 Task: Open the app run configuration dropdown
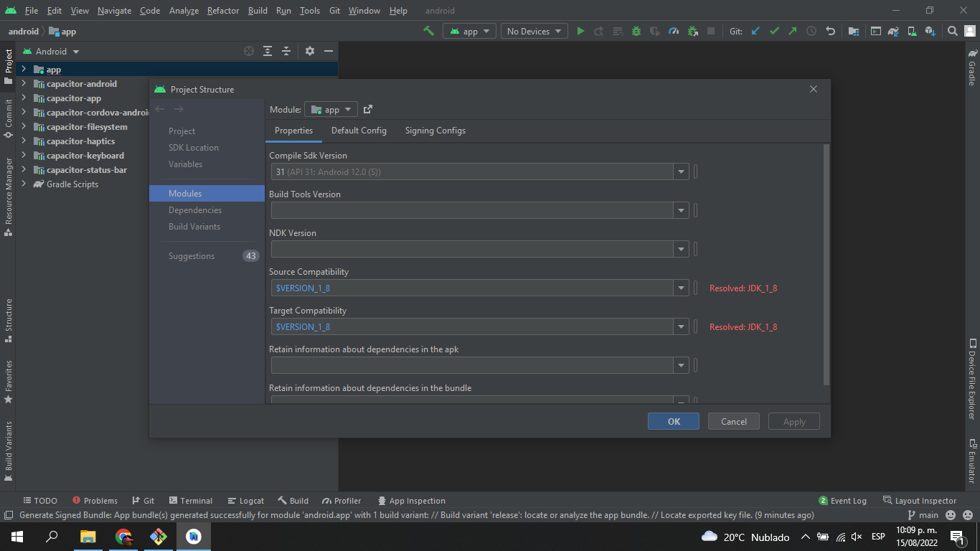[470, 31]
